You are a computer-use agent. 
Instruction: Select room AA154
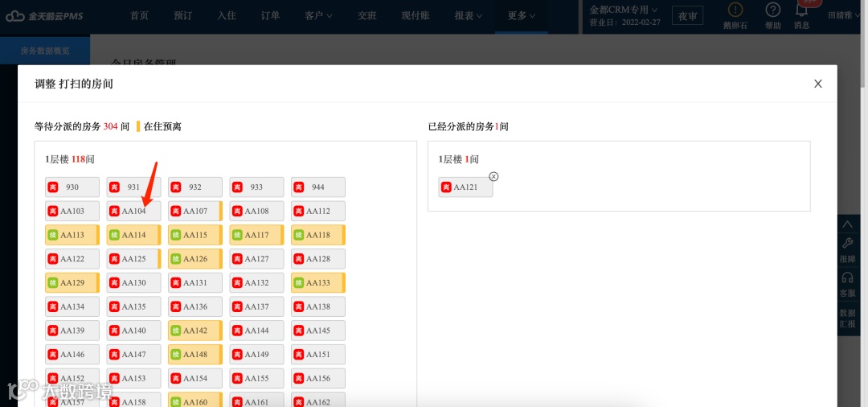point(195,378)
